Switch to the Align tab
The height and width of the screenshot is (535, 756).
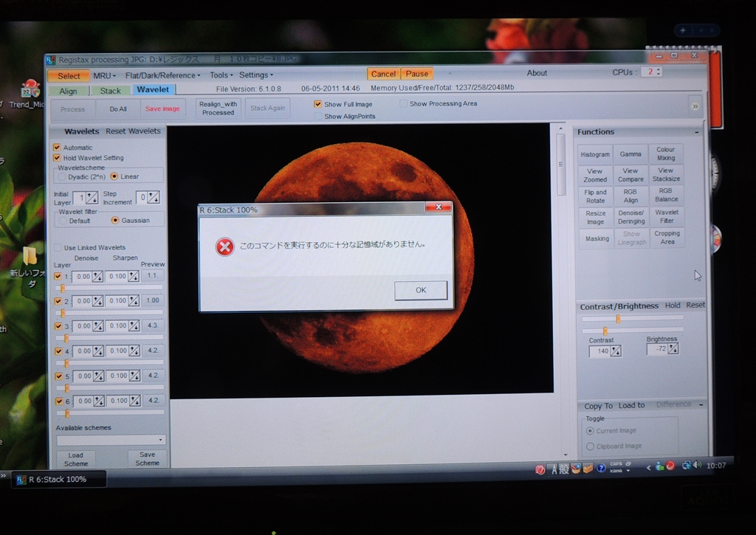pos(68,91)
